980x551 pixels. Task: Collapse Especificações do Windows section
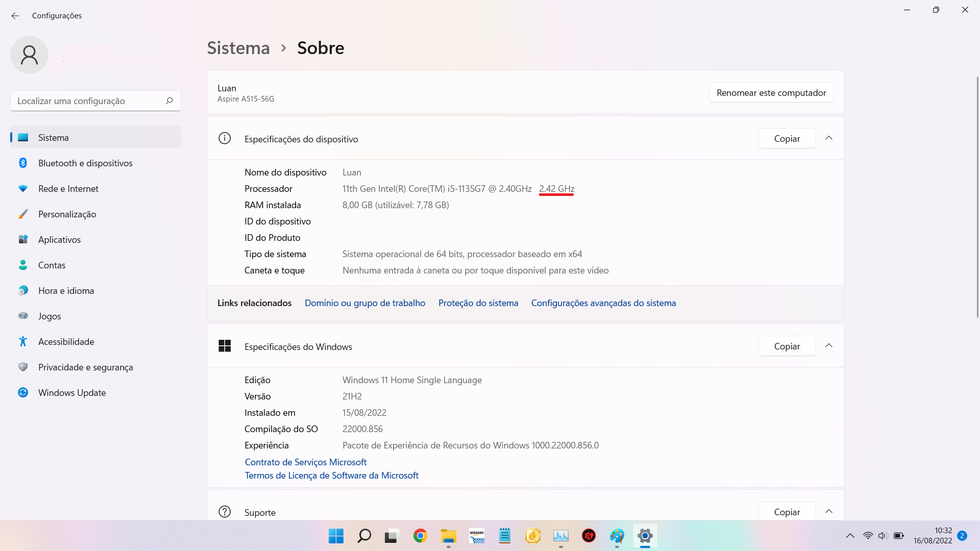pos(829,346)
